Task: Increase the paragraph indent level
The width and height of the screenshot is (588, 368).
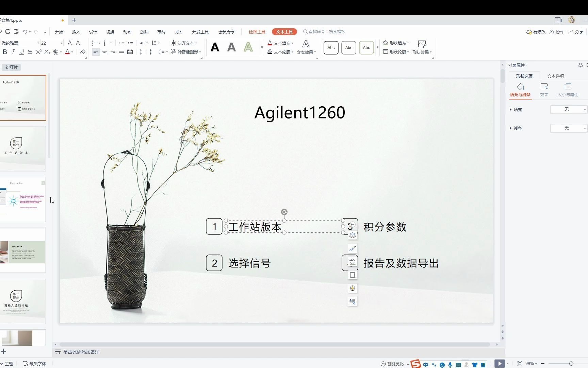Action: pyautogui.click(x=130, y=43)
